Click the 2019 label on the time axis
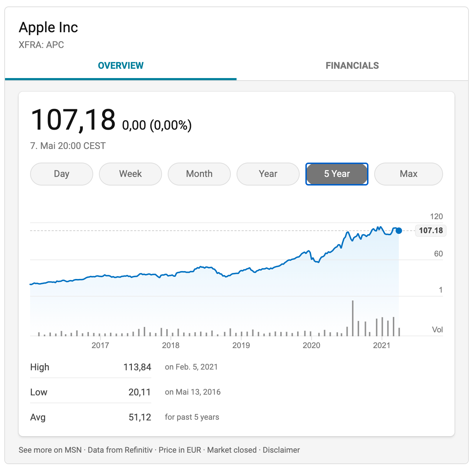Screen dimensions: 476x472 coord(241,345)
